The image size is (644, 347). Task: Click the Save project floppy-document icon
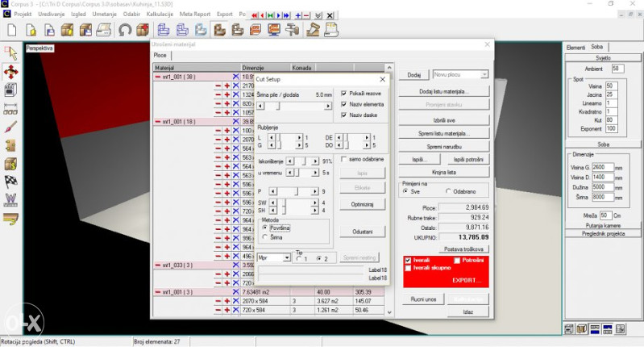tap(49, 30)
